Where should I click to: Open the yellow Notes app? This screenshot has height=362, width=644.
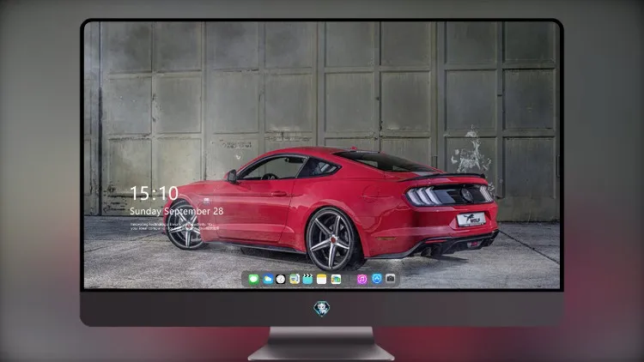(322, 279)
